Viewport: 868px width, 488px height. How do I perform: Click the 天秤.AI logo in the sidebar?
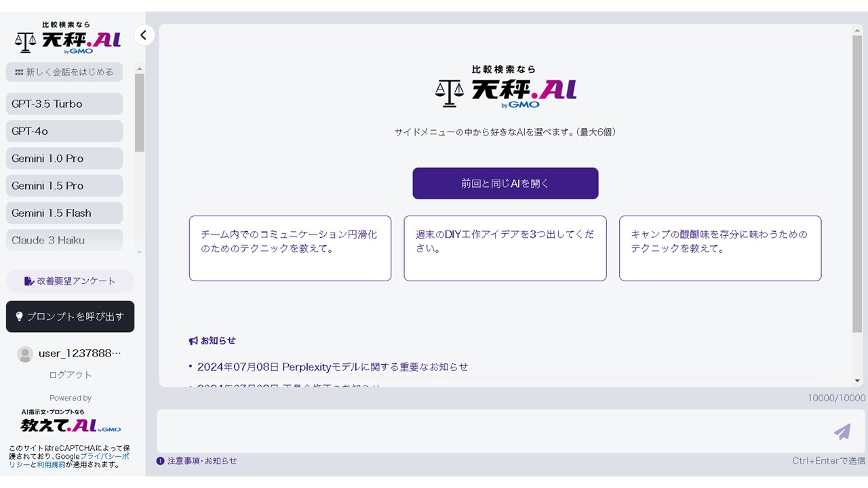[x=64, y=37]
